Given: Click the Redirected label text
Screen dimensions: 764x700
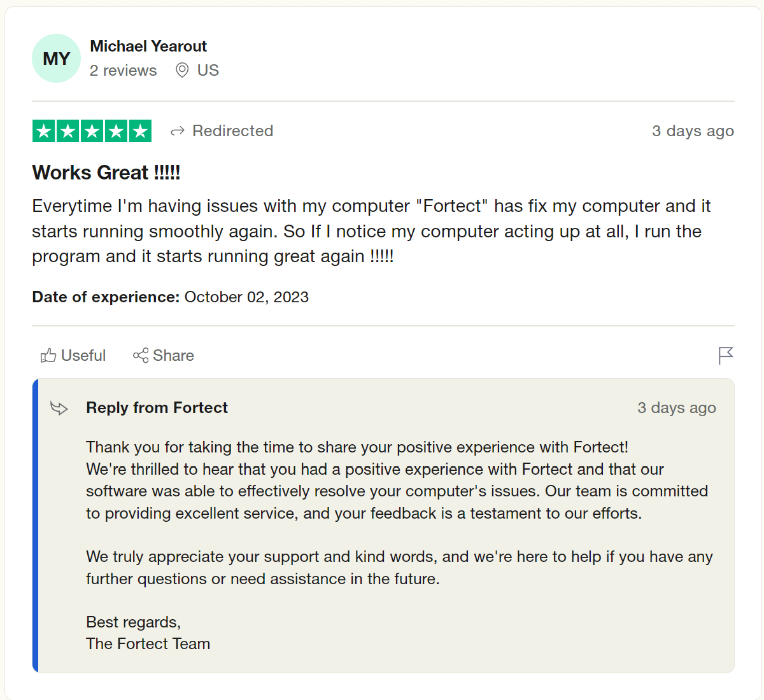Looking at the screenshot, I should pyautogui.click(x=232, y=131).
